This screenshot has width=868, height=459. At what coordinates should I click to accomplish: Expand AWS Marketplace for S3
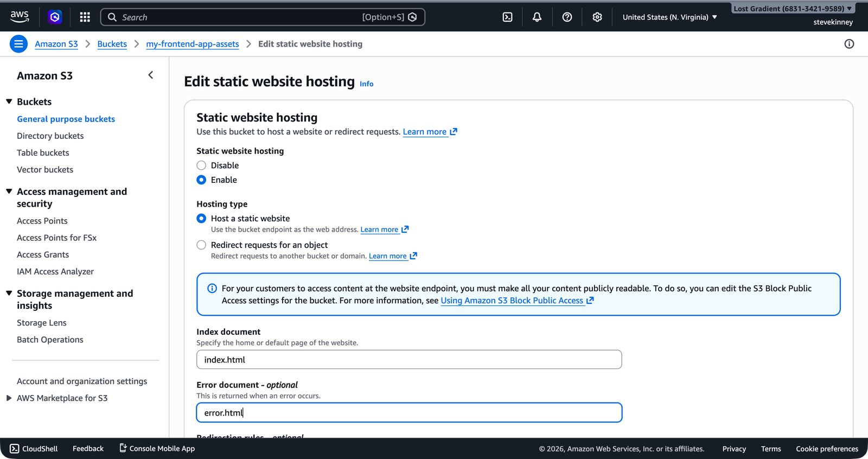tap(9, 398)
